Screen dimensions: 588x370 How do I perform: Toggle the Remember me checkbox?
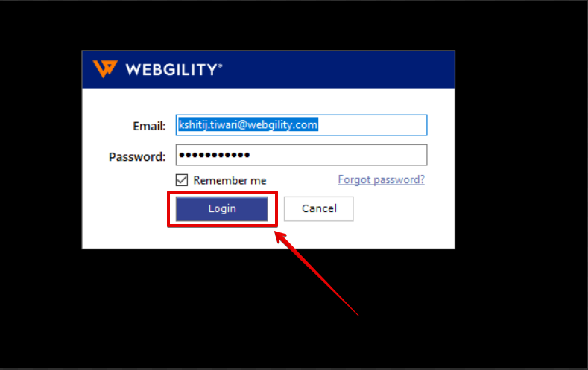[x=182, y=180]
